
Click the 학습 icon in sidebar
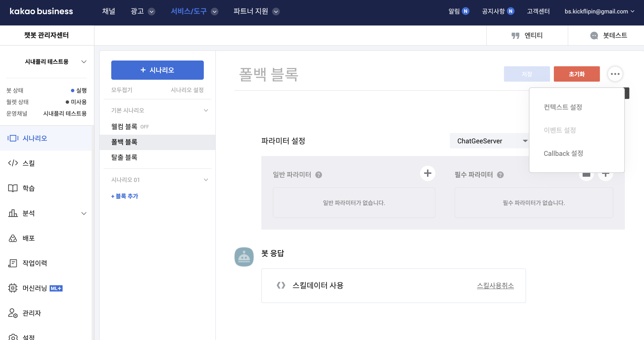12,188
